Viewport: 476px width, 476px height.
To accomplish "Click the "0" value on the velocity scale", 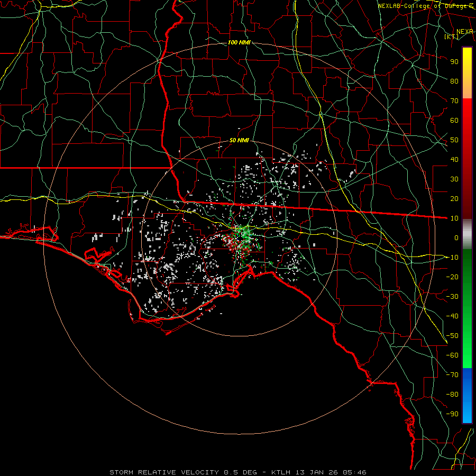I will pyautogui.click(x=456, y=237).
